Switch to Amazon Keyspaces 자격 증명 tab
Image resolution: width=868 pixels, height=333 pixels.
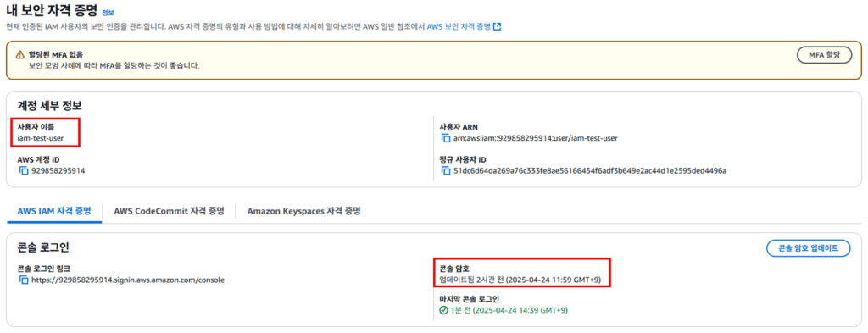pyautogui.click(x=304, y=211)
